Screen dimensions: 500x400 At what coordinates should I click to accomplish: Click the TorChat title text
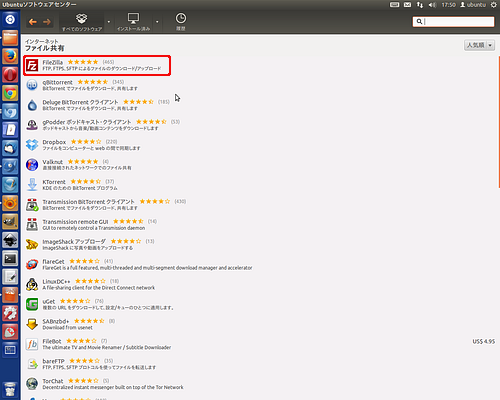53,381
